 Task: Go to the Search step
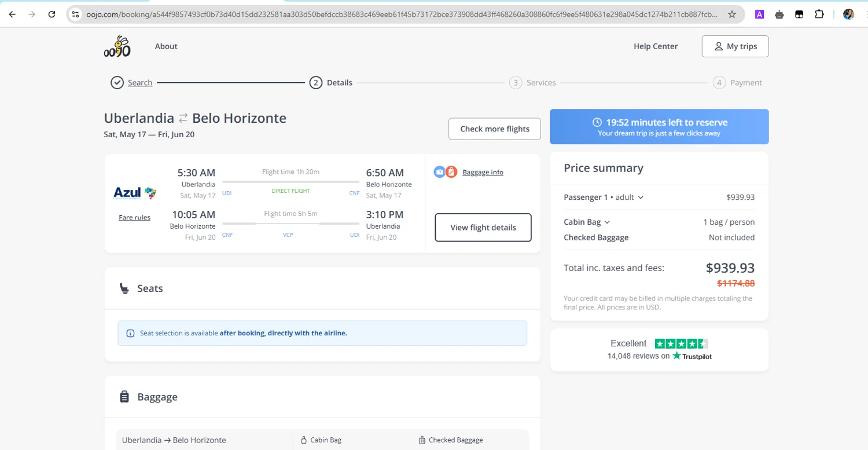(140, 83)
